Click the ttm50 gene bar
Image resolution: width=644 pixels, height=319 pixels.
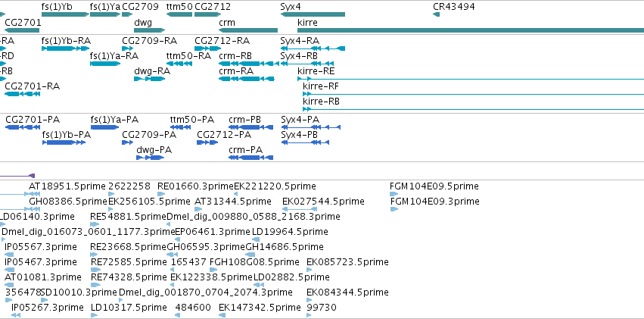point(179,14)
